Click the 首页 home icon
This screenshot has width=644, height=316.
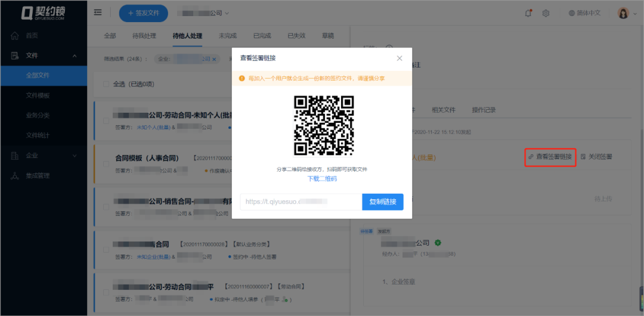15,36
